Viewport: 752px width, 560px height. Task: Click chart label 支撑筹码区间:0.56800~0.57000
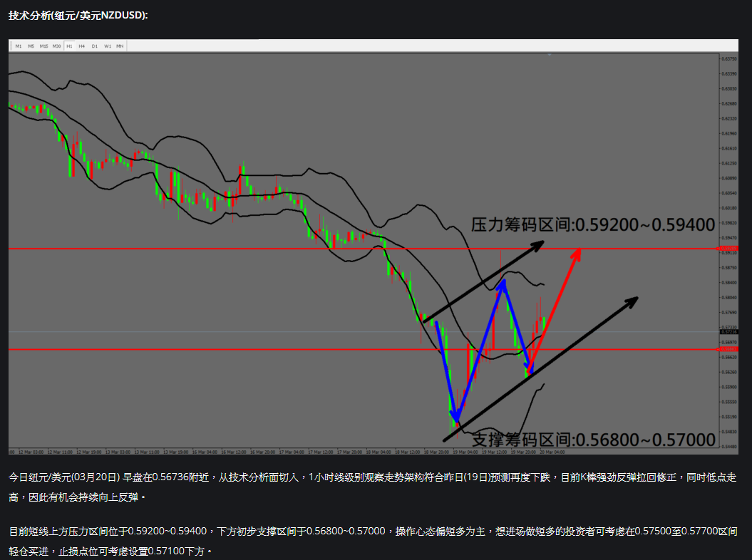(594, 439)
